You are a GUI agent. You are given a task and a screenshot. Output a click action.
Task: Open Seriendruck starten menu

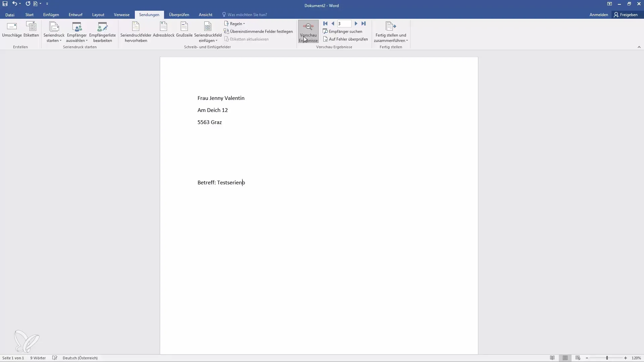tap(54, 32)
